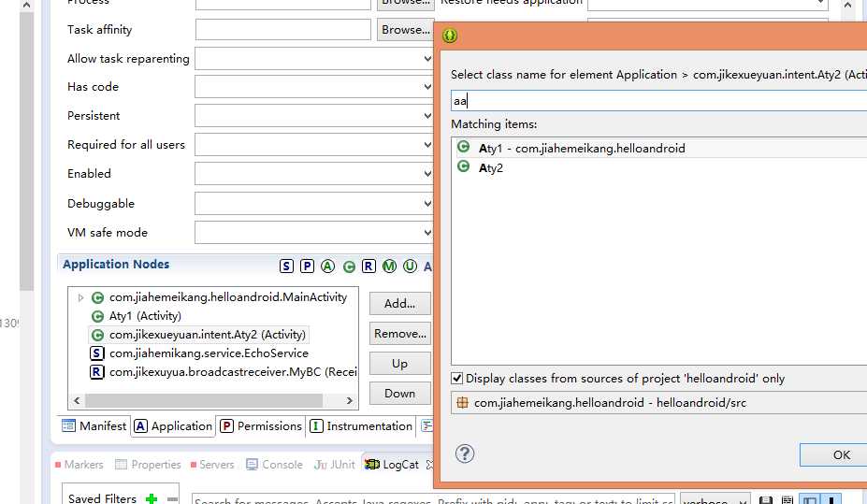Screen dimensions: 867x504
Task: Click the package icon for com.jiahemeikang.helloandroid
Action: [462, 403]
